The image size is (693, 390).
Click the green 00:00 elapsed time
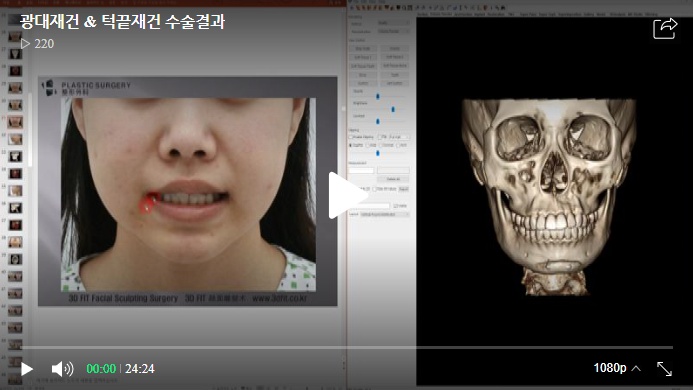point(101,369)
